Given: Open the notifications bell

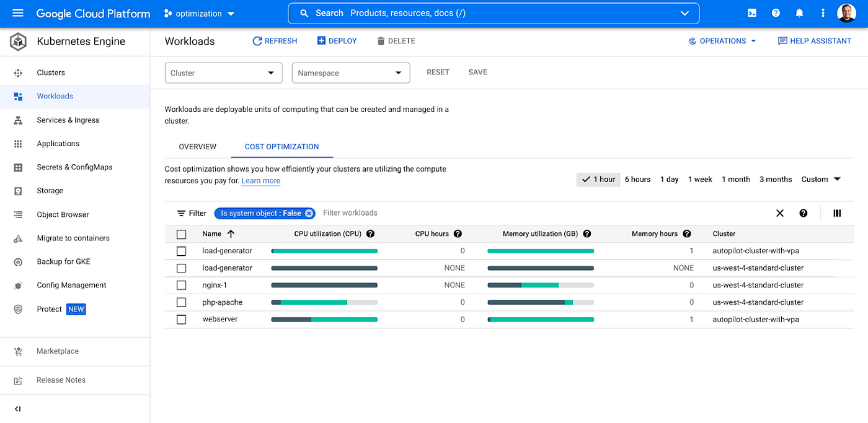Looking at the screenshot, I should point(799,13).
